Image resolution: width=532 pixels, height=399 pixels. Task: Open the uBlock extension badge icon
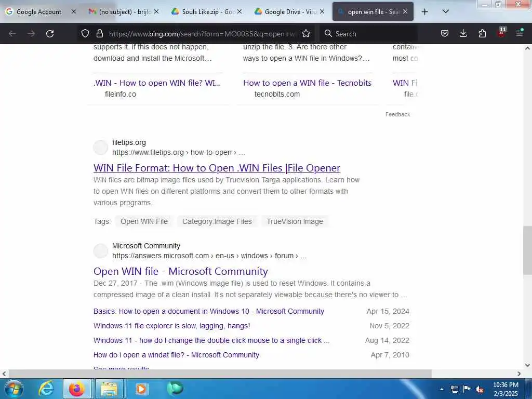tap(501, 32)
